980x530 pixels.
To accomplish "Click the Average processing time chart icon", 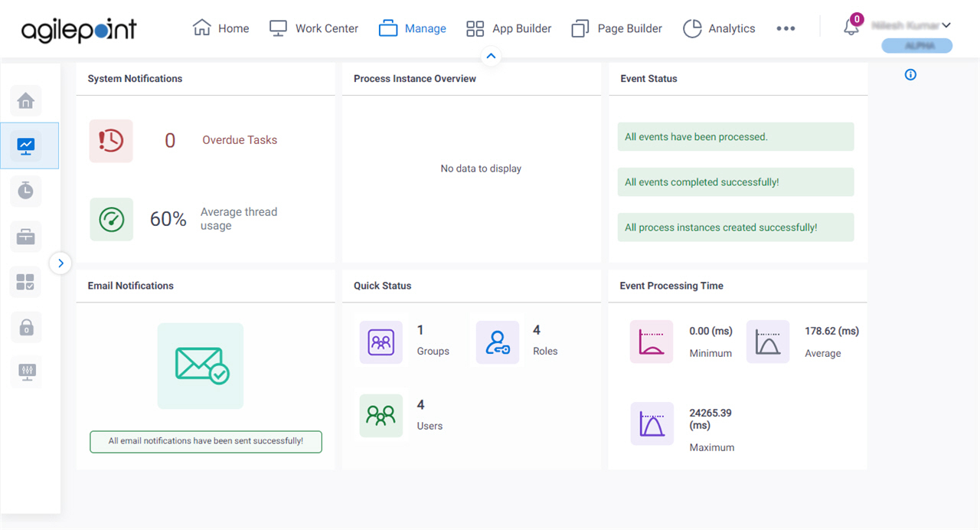I will 768,342.
